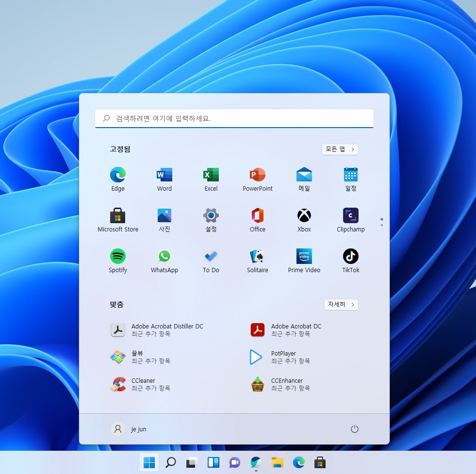Viewport: 476px width, 474px height.
Task: Open 설정 settings gear icon
Action: 211,220
